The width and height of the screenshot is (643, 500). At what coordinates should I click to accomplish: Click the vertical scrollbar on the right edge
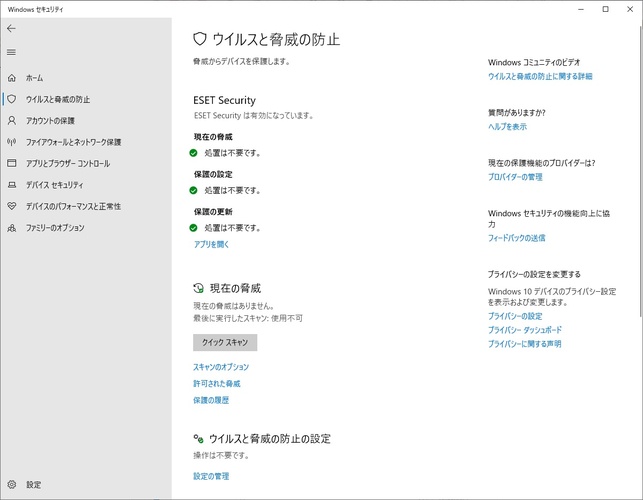641,170
